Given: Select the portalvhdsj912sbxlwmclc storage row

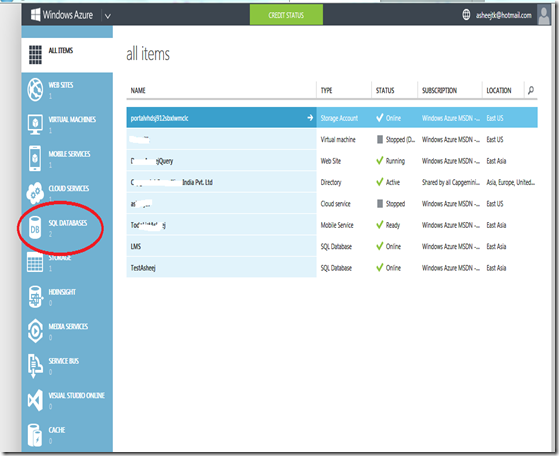Looking at the screenshot, I should click(332, 118).
